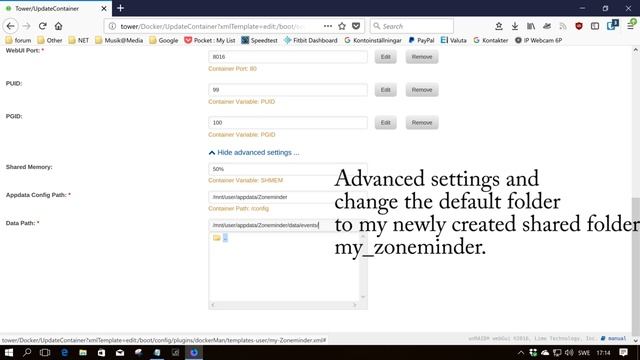Viewport: 640px width, 360px height.
Task: Open the Library bookmarks panel
Action: pos(531,26)
